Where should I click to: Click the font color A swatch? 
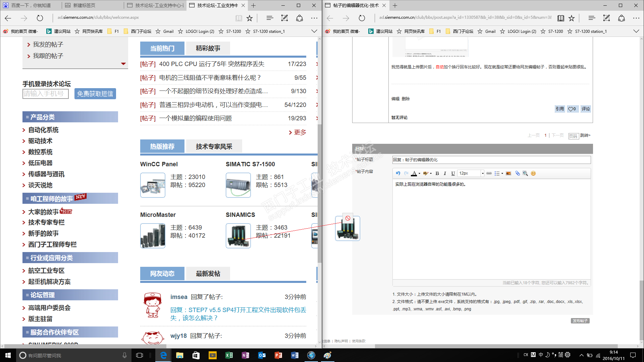(414, 173)
